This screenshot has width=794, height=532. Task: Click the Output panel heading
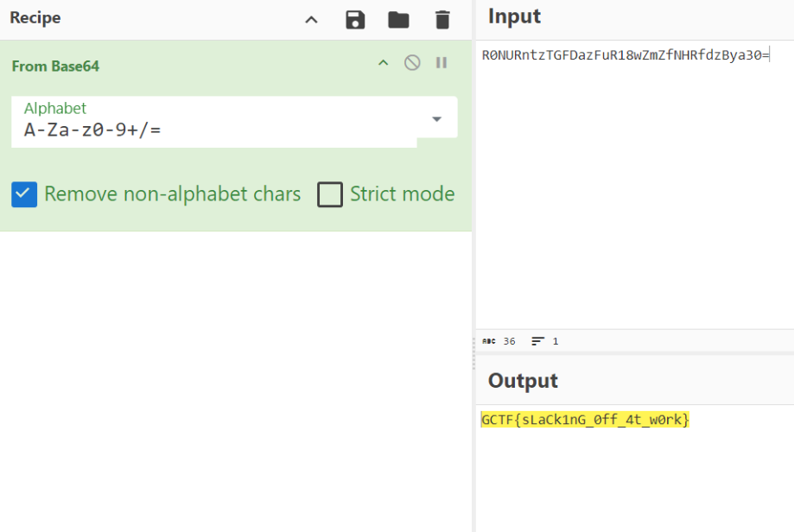coord(523,381)
